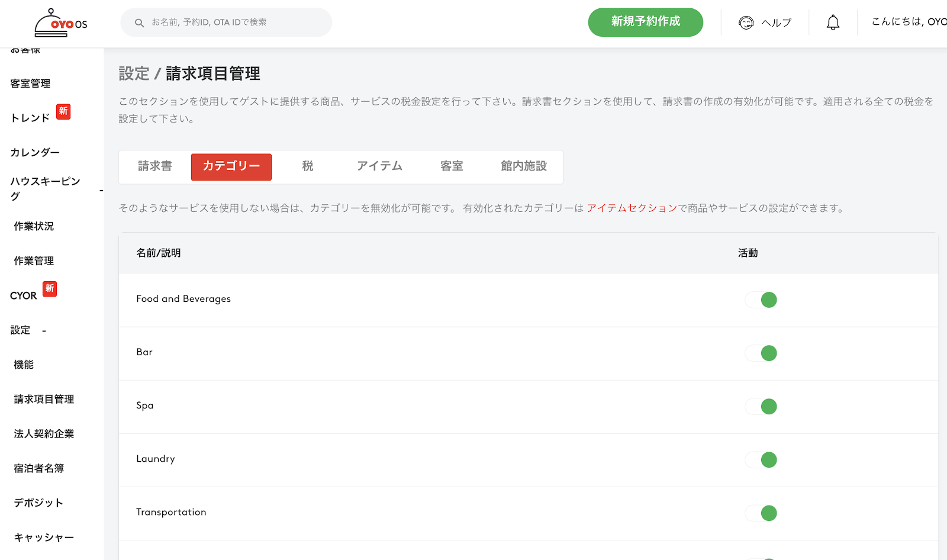
Task: Open the こんにちは user greeting menu
Action: pos(909,22)
